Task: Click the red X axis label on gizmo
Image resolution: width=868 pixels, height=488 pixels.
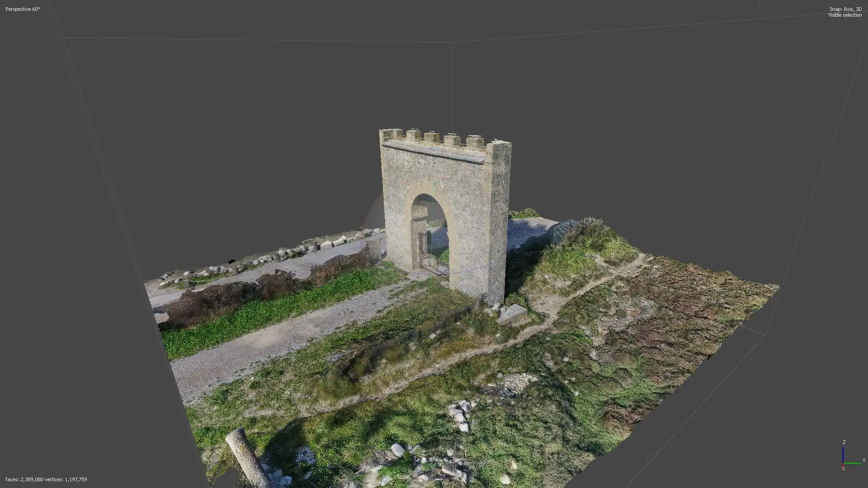Action: coord(843,469)
